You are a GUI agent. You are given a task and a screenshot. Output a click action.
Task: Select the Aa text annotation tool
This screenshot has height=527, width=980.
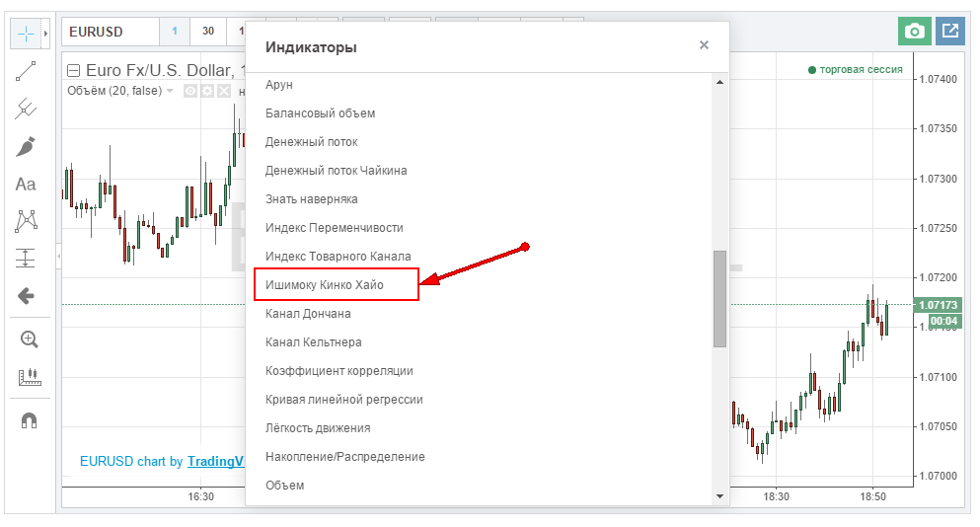pos(26,184)
